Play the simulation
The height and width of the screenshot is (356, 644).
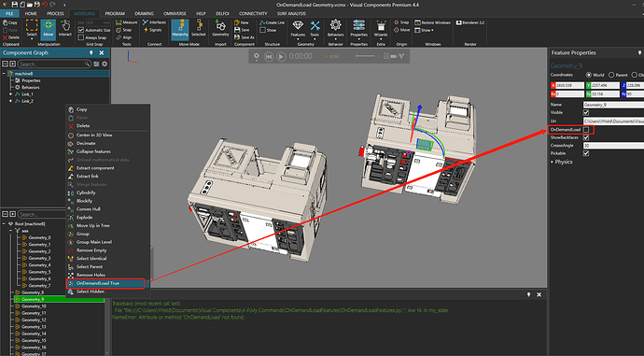coord(281,56)
